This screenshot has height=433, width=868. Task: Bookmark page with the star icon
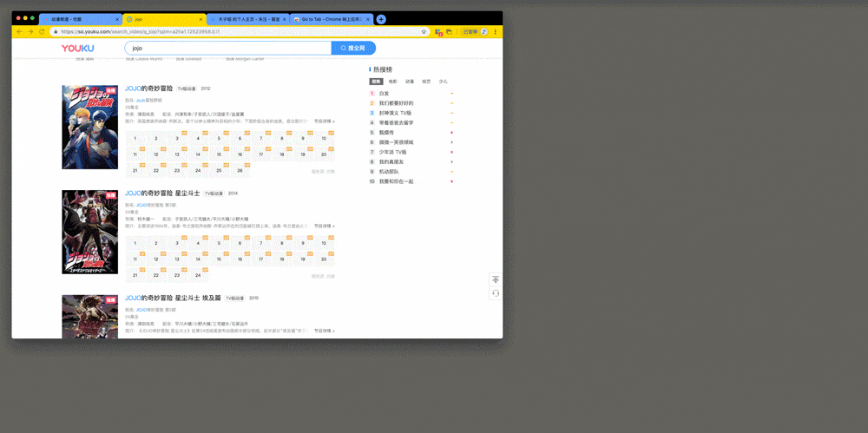point(424,31)
